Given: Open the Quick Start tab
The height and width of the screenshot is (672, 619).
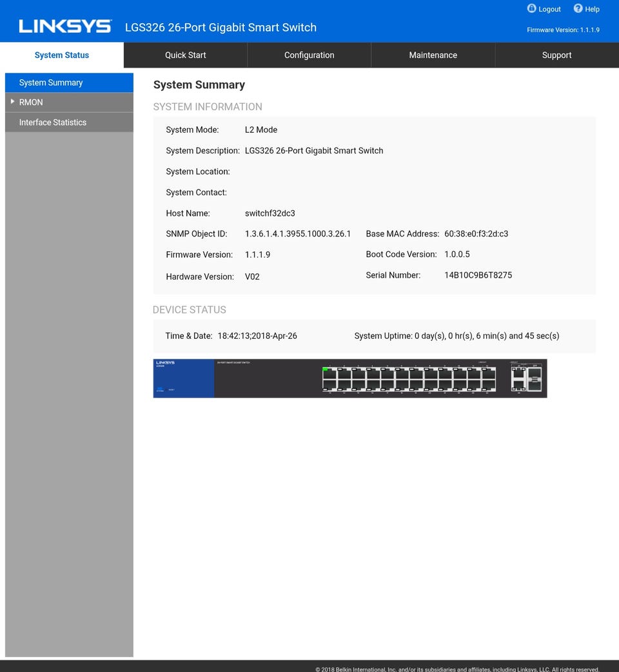Looking at the screenshot, I should (x=185, y=55).
